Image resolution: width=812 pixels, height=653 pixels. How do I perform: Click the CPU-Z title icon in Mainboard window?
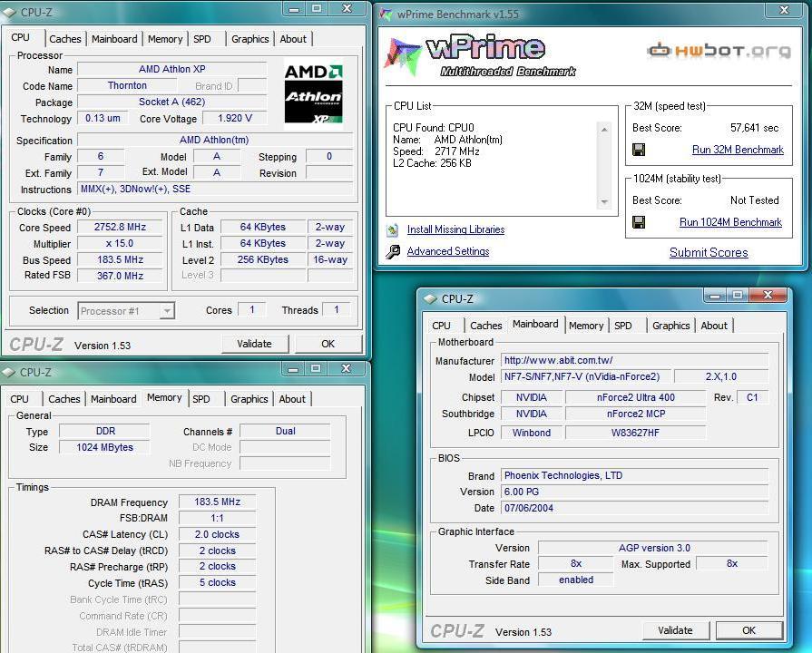click(430, 298)
